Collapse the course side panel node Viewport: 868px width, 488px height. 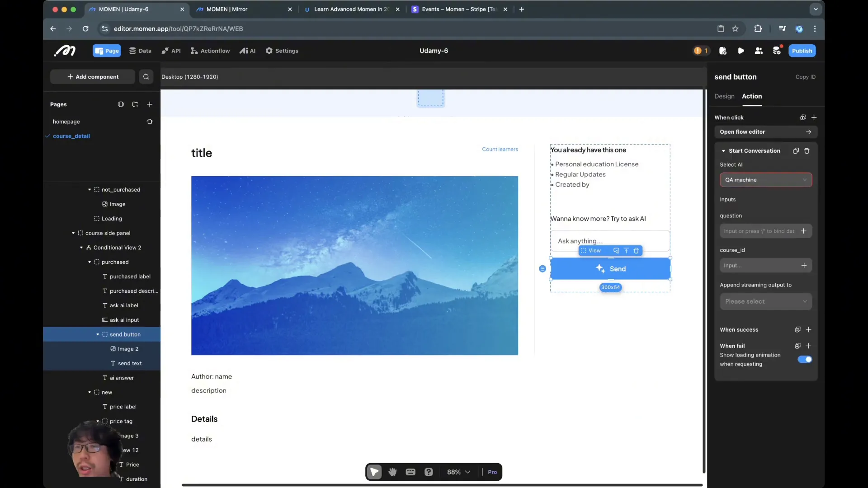tap(73, 233)
